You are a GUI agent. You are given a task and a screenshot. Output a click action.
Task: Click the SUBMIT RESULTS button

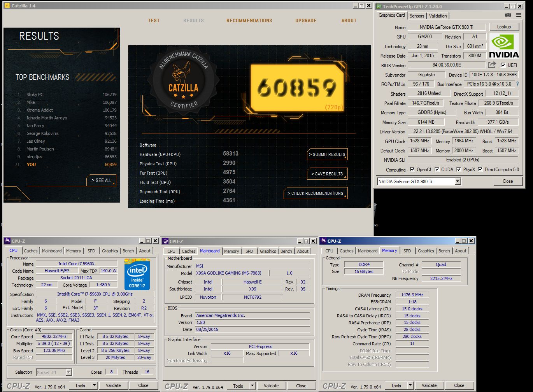(x=327, y=154)
